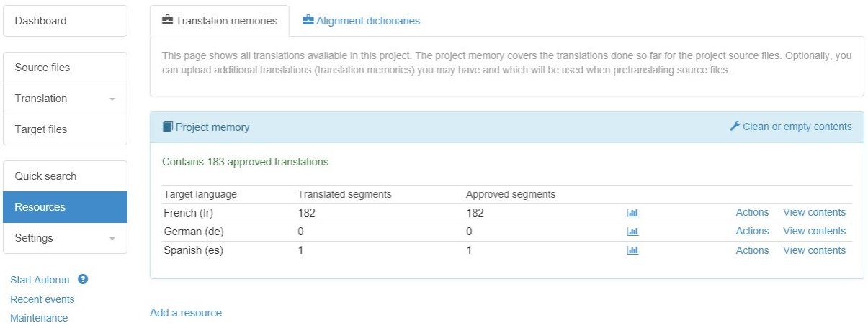
Task: Click the wrench icon for cleaning contents
Action: [735, 127]
